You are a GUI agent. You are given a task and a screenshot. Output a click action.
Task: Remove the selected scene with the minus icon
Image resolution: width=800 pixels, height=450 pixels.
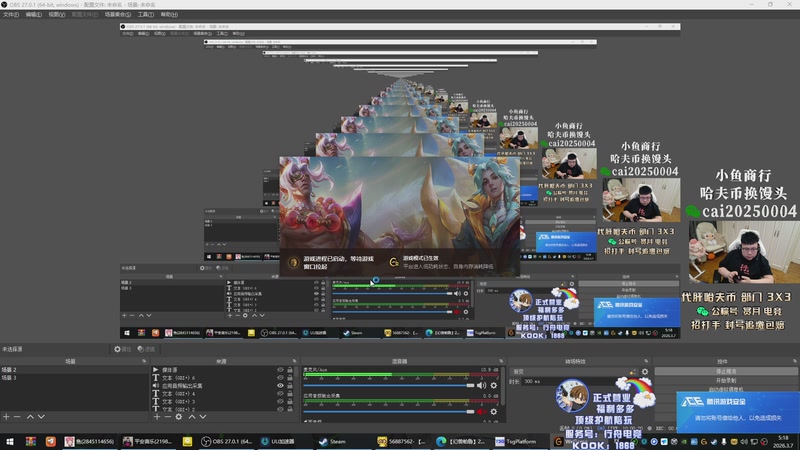pyautogui.click(x=17, y=417)
